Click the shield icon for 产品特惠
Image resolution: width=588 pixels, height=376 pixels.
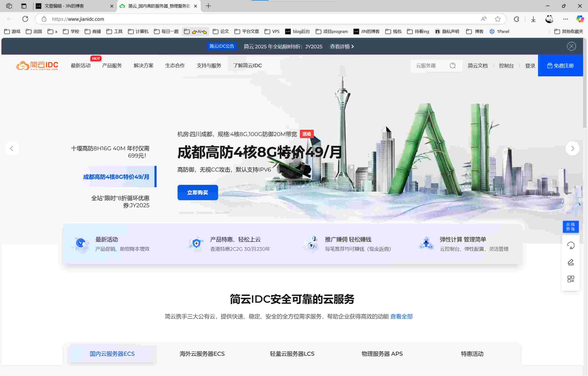tap(196, 244)
